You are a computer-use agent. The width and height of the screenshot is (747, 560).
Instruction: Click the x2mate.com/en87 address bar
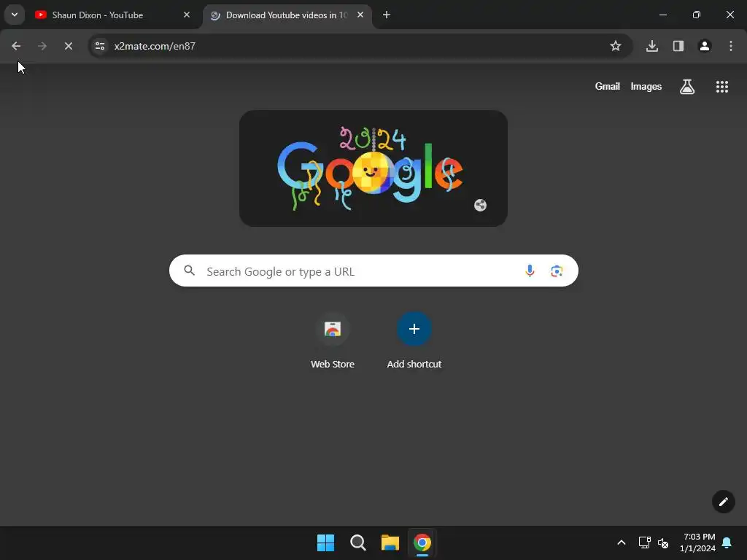coord(360,46)
